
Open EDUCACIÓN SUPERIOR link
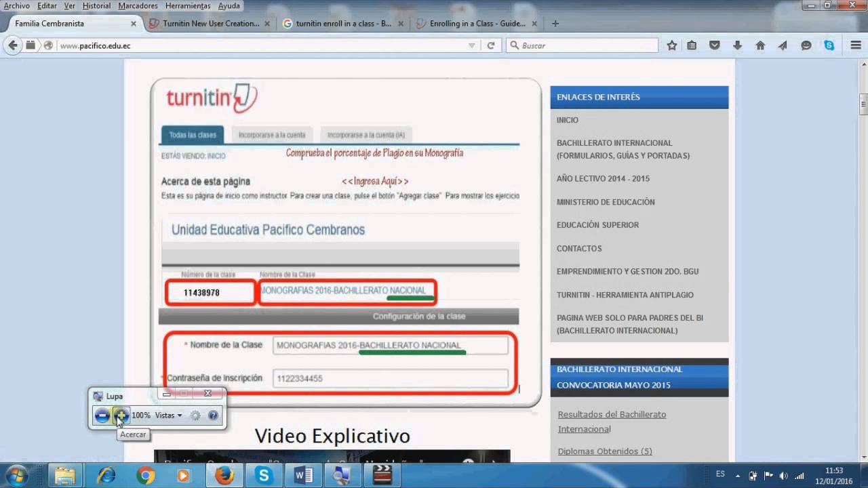tap(597, 225)
